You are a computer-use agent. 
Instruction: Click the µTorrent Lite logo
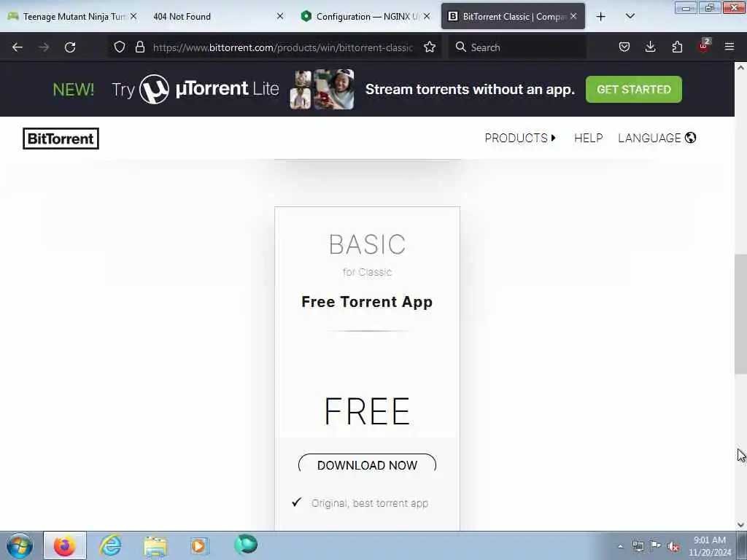click(209, 89)
